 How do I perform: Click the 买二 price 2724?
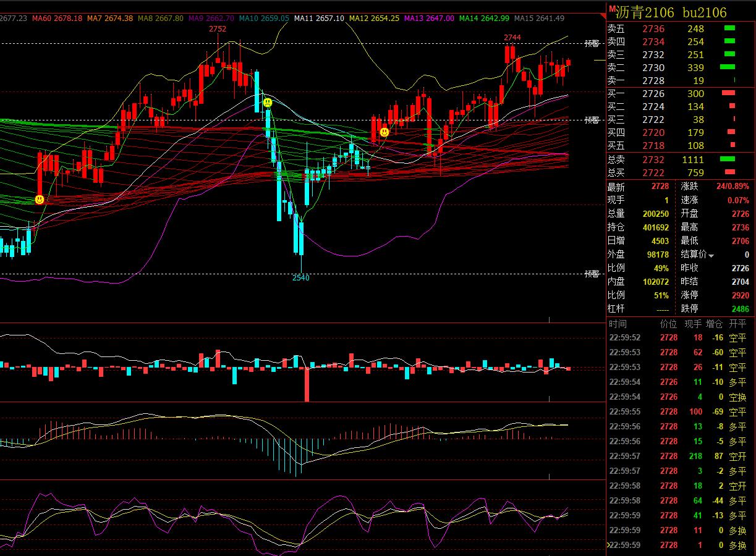pos(653,107)
